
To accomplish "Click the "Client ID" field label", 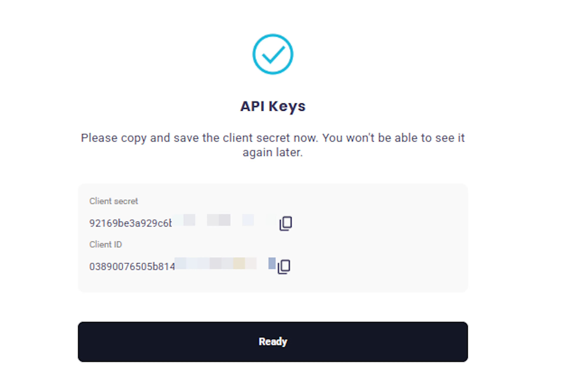I will (x=106, y=245).
